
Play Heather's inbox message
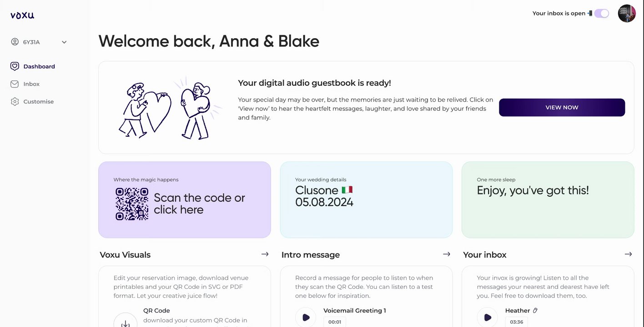click(488, 318)
